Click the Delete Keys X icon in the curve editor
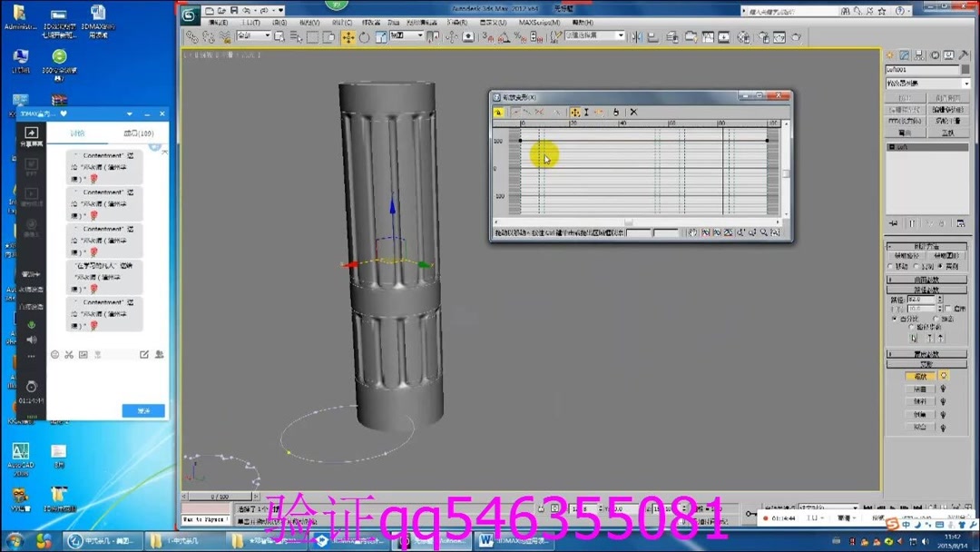Viewport: 980px width, 552px height. pyautogui.click(x=633, y=112)
